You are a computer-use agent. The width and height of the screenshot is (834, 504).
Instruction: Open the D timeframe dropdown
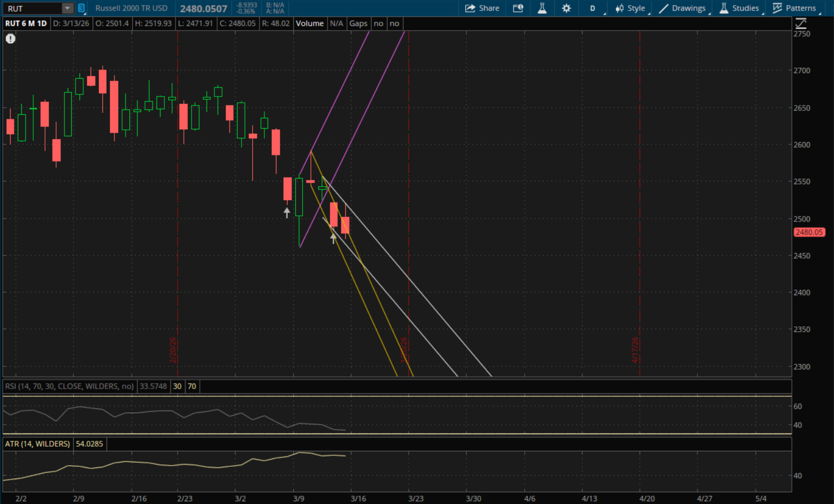(593, 8)
